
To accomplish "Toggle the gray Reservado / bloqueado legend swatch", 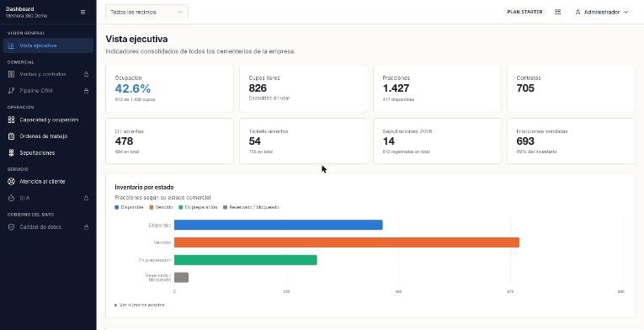I will 225,208.
